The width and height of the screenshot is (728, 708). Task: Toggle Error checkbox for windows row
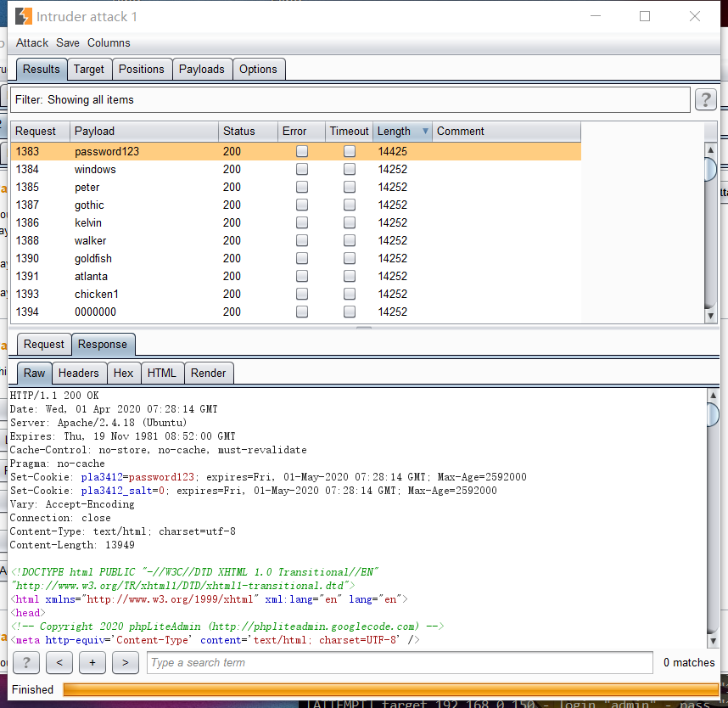302,169
